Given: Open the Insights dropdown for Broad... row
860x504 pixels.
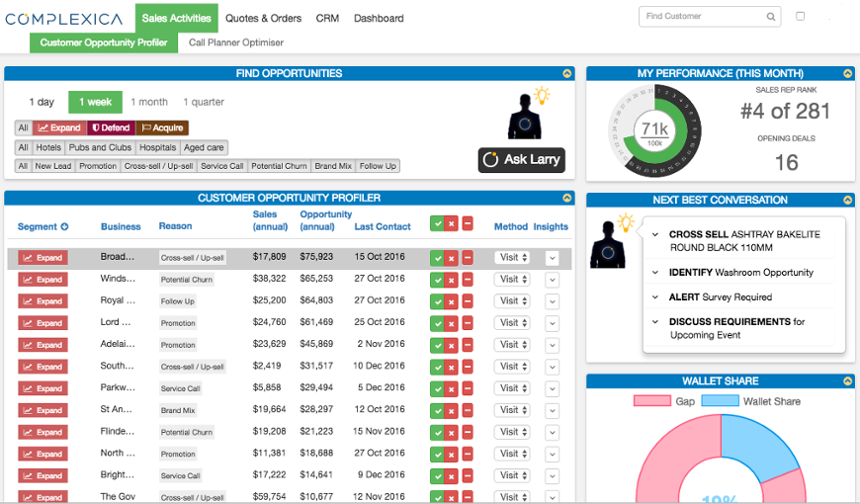Looking at the screenshot, I should pyautogui.click(x=552, y=258).
